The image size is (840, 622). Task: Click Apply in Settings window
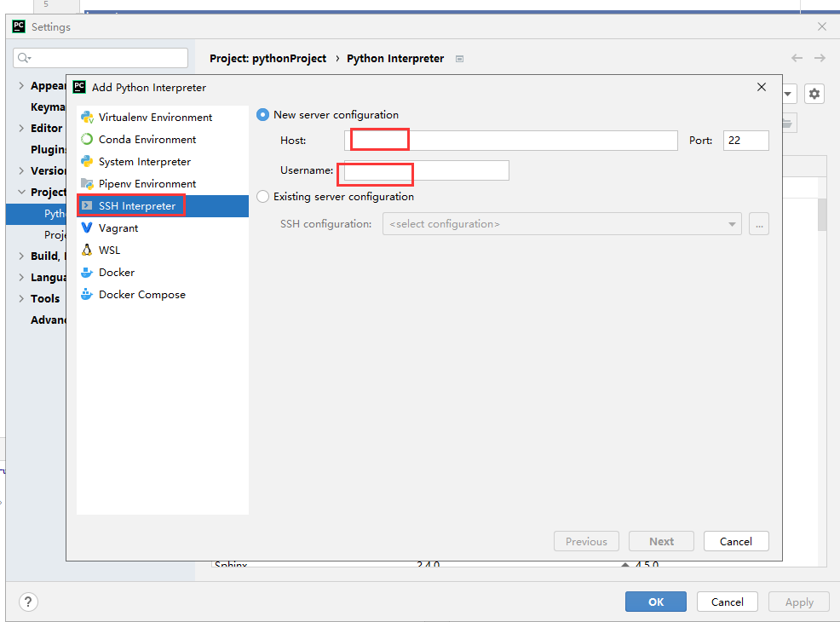click(x=799, y=602)
